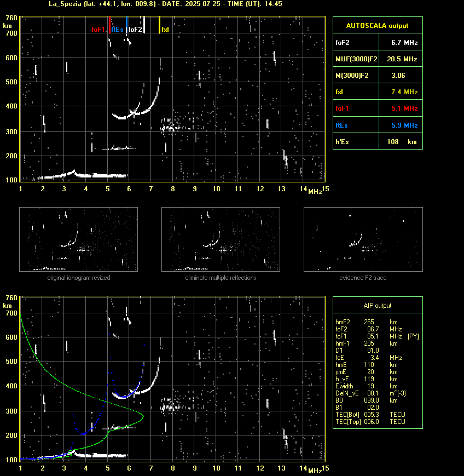Open the 'eliminate multiple reflections' thumbnail
464x476 pixels.
(x=221, y=239)
